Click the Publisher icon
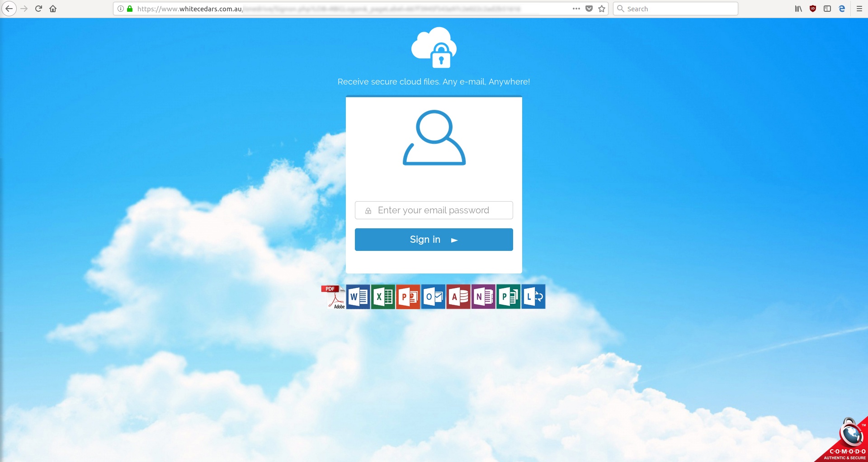The width and height of the screenshot is (868, 462). 508,297
